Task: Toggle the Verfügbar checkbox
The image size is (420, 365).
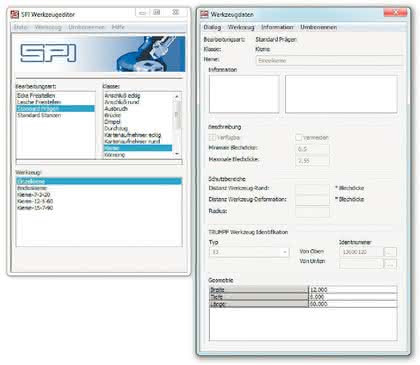Action: 212,137
